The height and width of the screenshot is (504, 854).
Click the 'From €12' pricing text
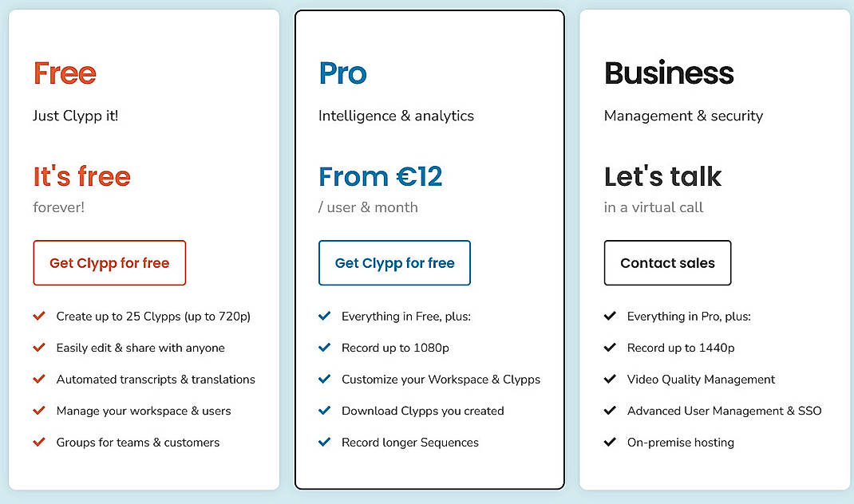tap(380, 176)
